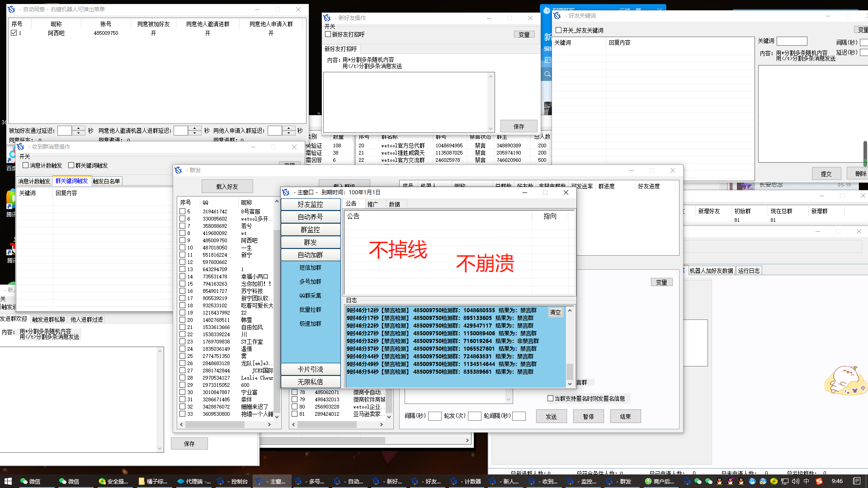Click the 群发 window title icon
The height and width of the screenshot is (488, 868).
(178, 170)
